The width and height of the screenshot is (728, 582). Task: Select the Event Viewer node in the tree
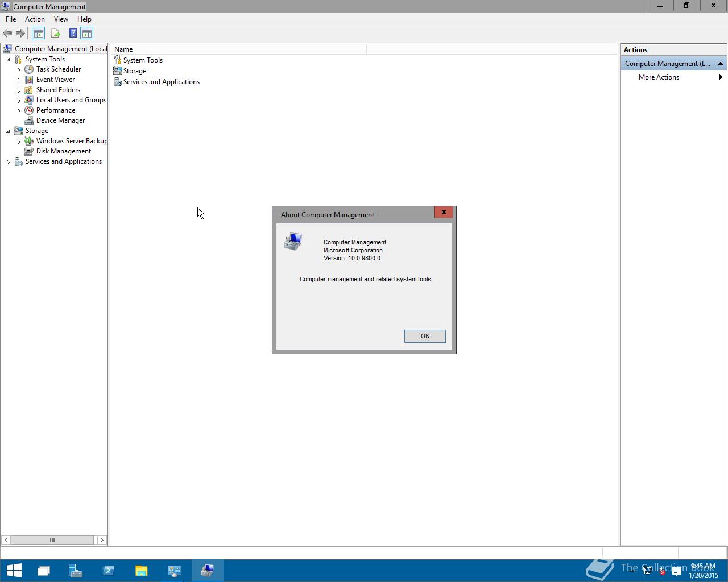(55, 80)
